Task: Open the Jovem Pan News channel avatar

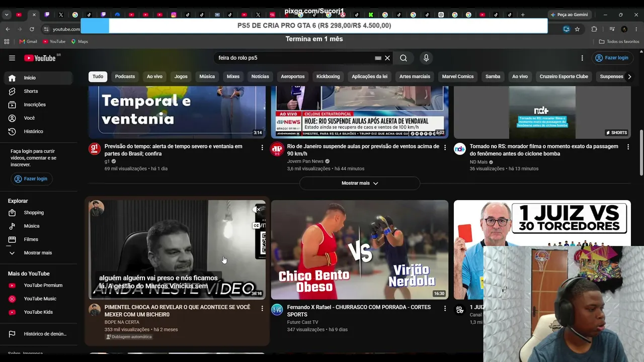Action: click(277, 149)
